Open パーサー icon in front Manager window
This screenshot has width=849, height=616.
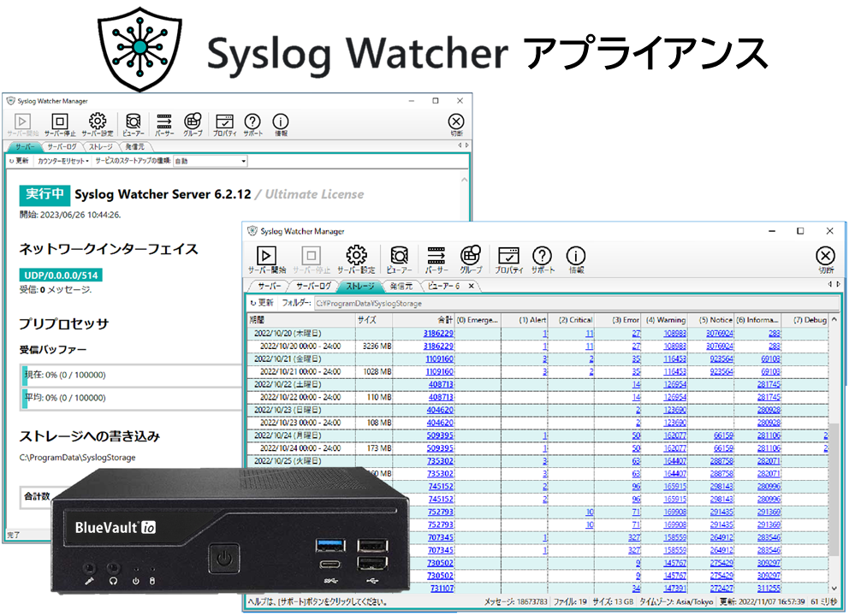pyautogui.click(x=436, y=260)
